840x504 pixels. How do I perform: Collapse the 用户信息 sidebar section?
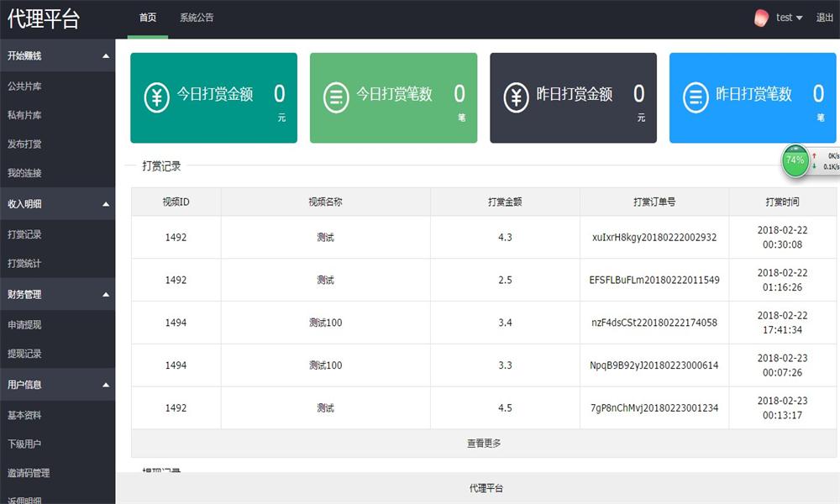coord(105,385)
